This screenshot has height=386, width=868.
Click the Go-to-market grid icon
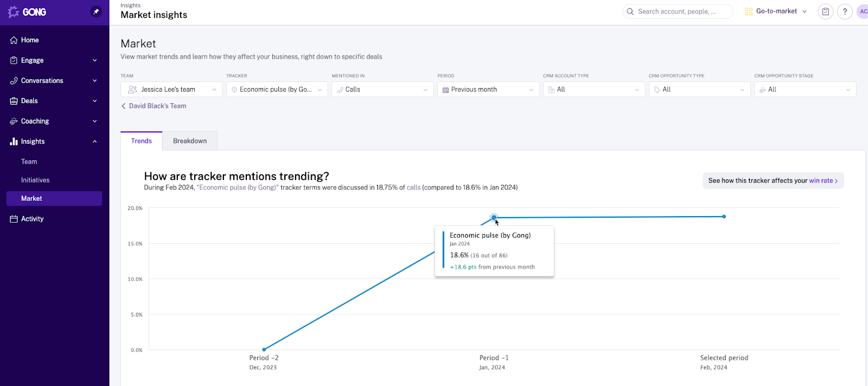[x=749, y=11]
